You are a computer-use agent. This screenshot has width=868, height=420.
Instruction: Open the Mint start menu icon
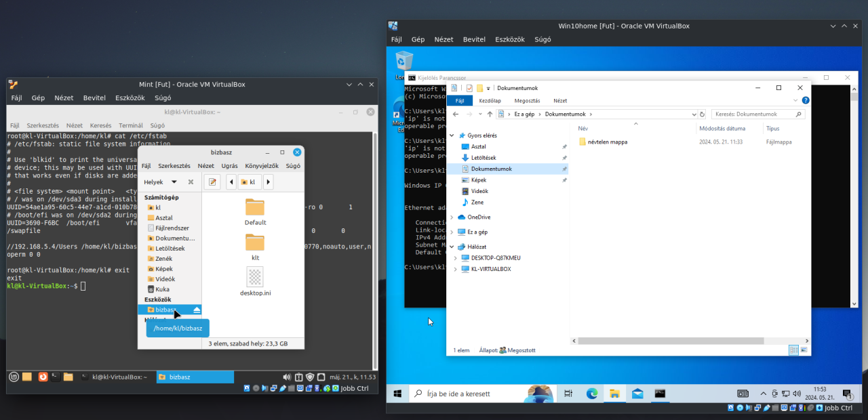(x=14, y=377)
